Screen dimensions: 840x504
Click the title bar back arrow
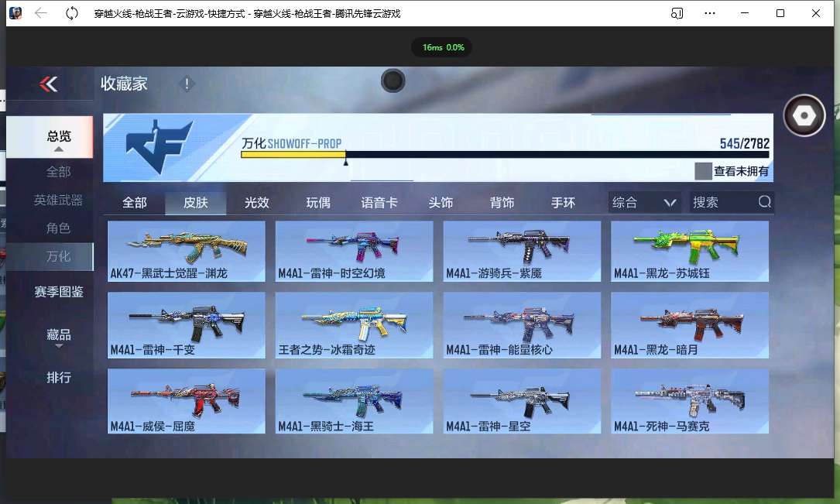coord(41,13)
